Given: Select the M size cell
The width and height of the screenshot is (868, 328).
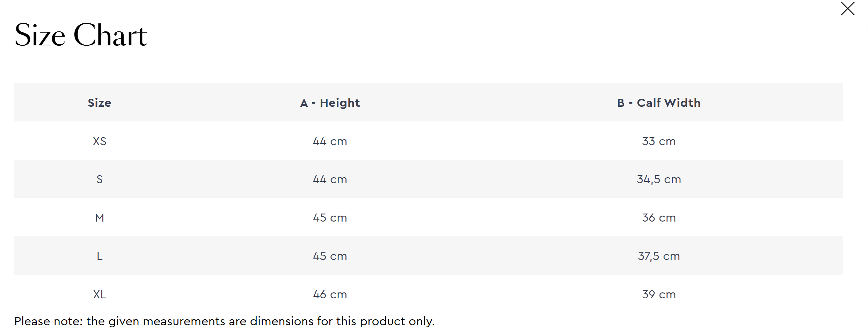Looking at the screenshot, I should click(x=100, y=218).
